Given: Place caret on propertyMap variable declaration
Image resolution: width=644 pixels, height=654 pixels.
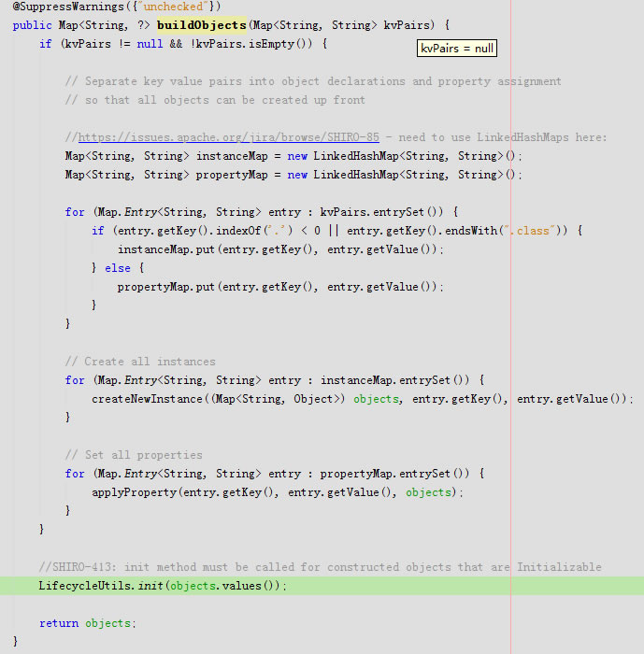Looking at the screenshot, I should coord(232,175).
